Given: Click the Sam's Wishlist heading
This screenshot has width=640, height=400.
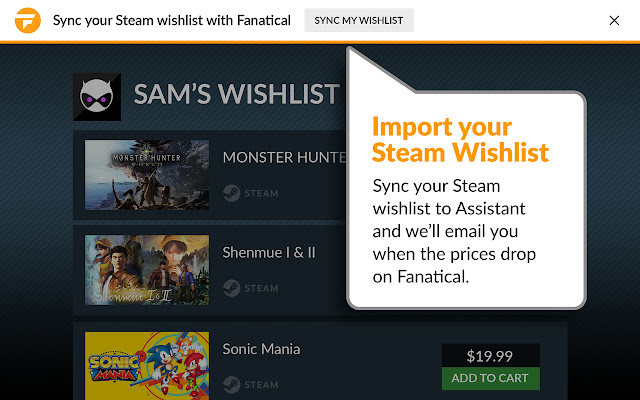Looking at the screenshot, I should (x=236, y=95).
